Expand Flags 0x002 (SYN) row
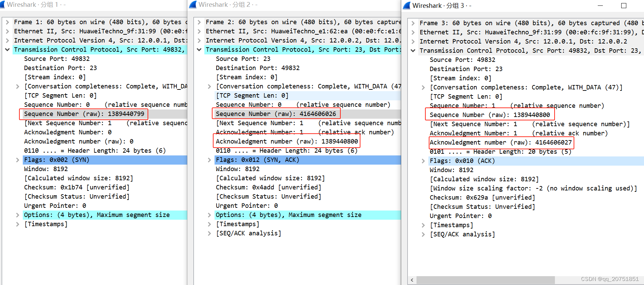 18,160
